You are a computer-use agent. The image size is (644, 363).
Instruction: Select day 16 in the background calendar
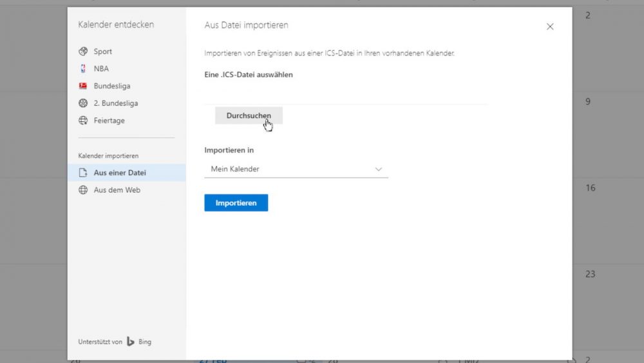[x=590, y=188]
